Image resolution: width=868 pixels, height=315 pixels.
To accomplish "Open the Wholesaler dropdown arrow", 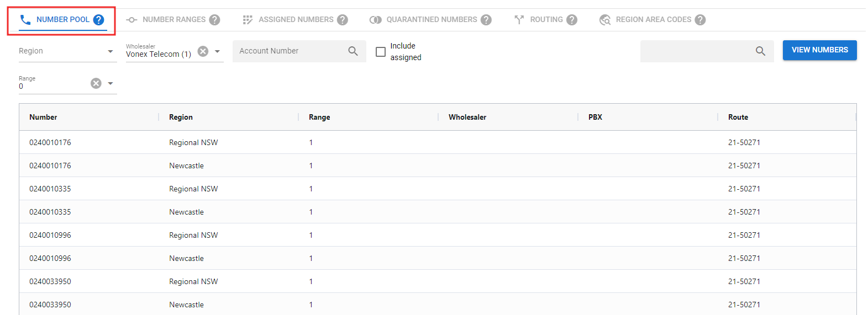I will click(217, 51).
